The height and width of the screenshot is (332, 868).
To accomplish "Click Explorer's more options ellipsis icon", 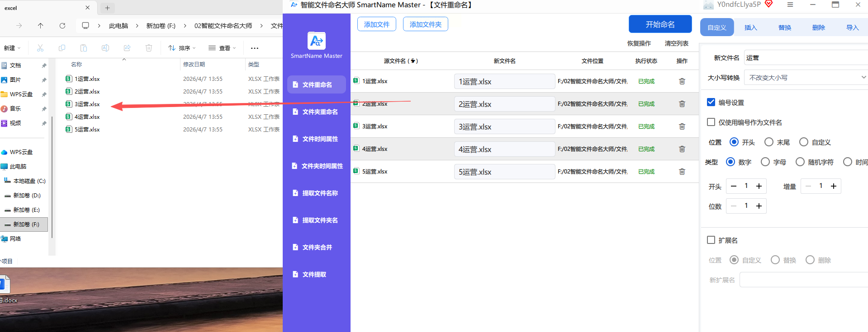I will [255, 48].
